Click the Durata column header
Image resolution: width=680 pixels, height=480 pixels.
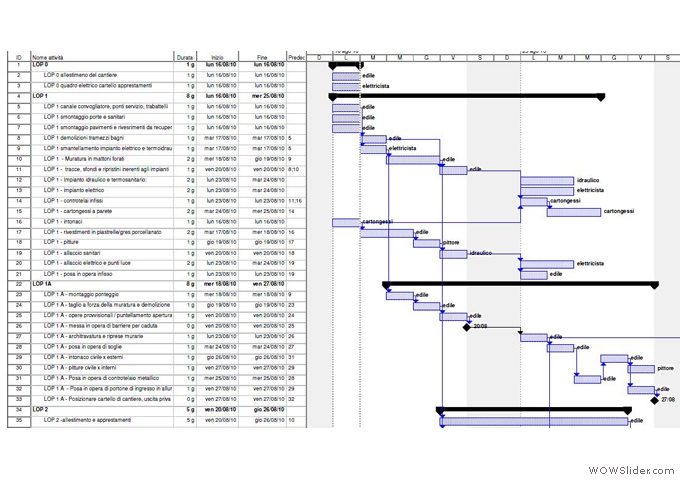[185, 57]
